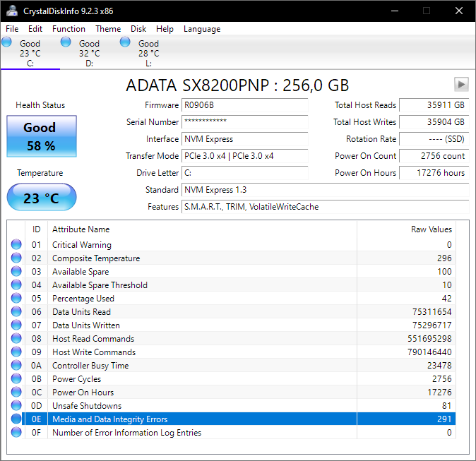Click Total Host Writes value 35904 GB
The image size is (476, 461).
click(x=434, y=122)
